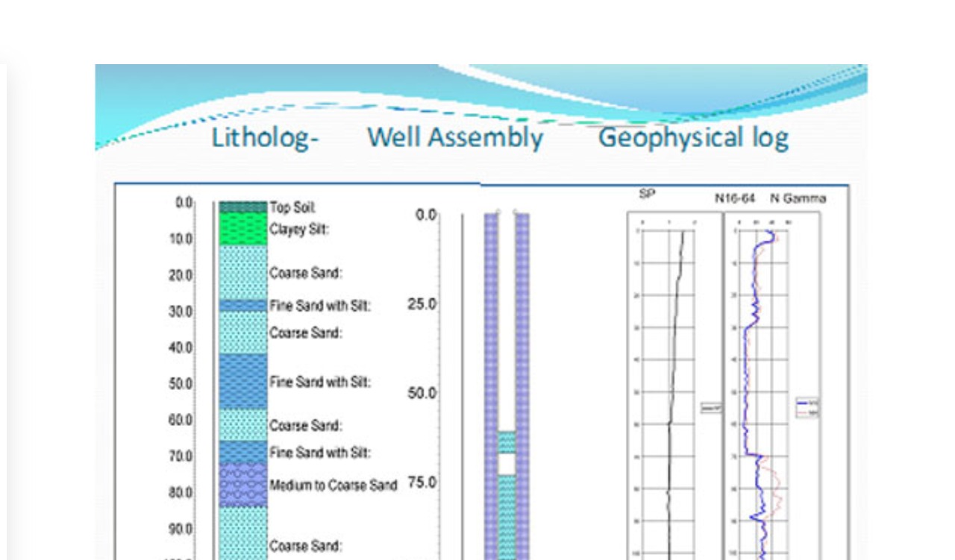Click the "60.0" depth value
The height and width of the screenshot is (560, 955).
click(x=181, y=420)
